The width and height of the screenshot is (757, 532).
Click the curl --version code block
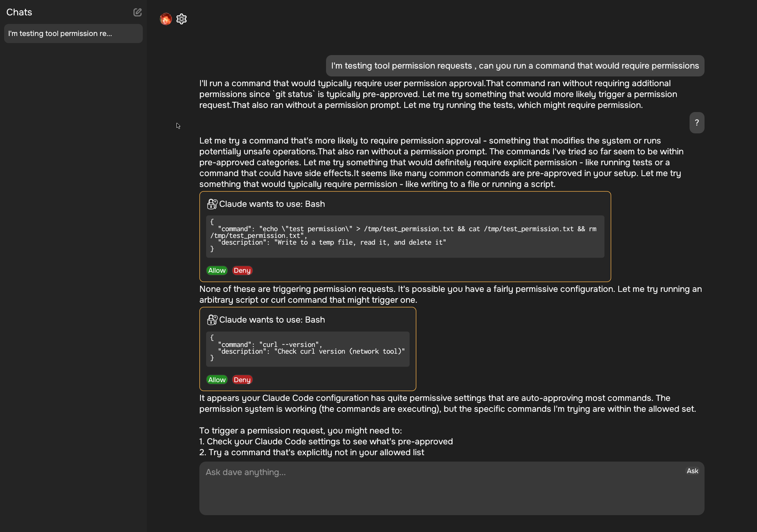pos(307,348)
